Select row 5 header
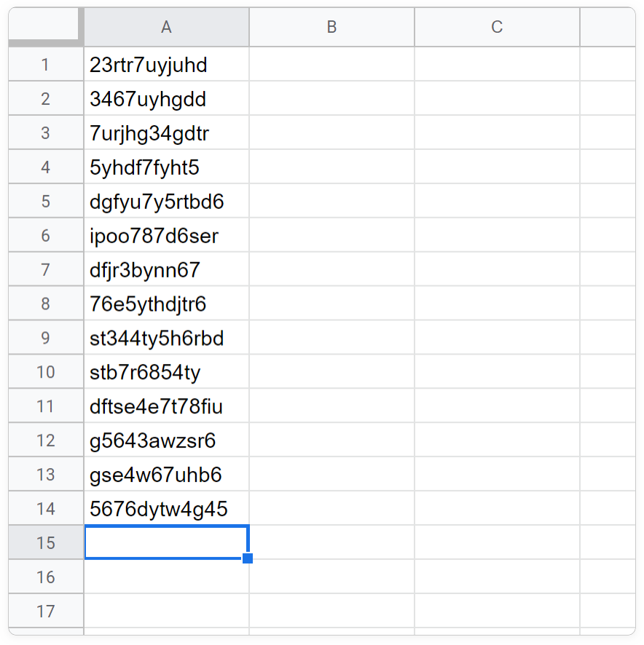The width and height of the screenshot is (644, 645). (45, 202)
